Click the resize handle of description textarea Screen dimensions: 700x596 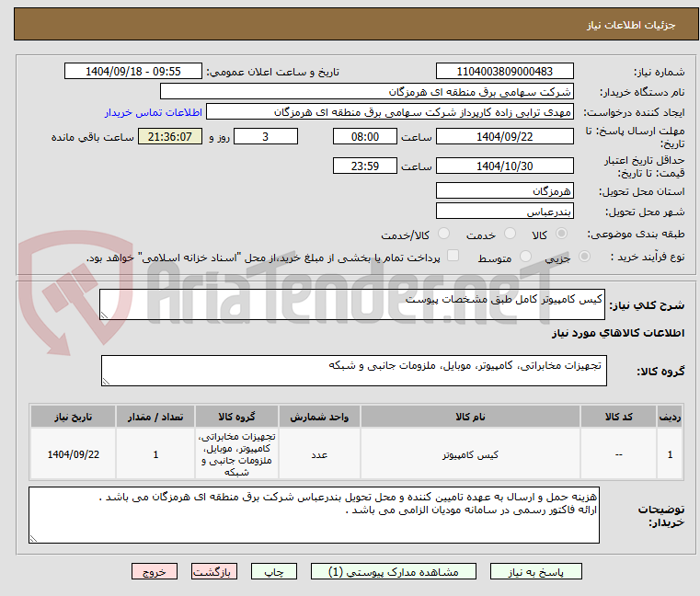pyautogui.click(x=104, y=315)
